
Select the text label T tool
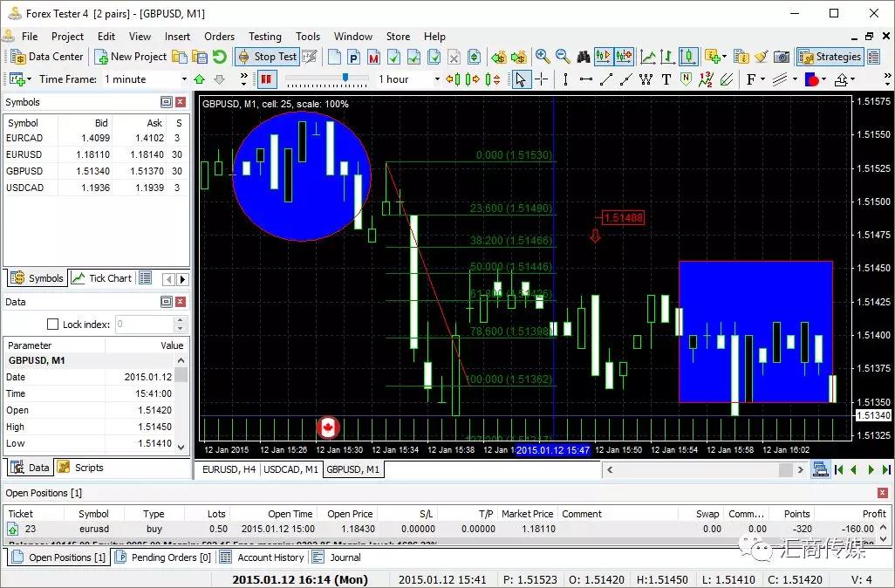click(x=666, y=79)
